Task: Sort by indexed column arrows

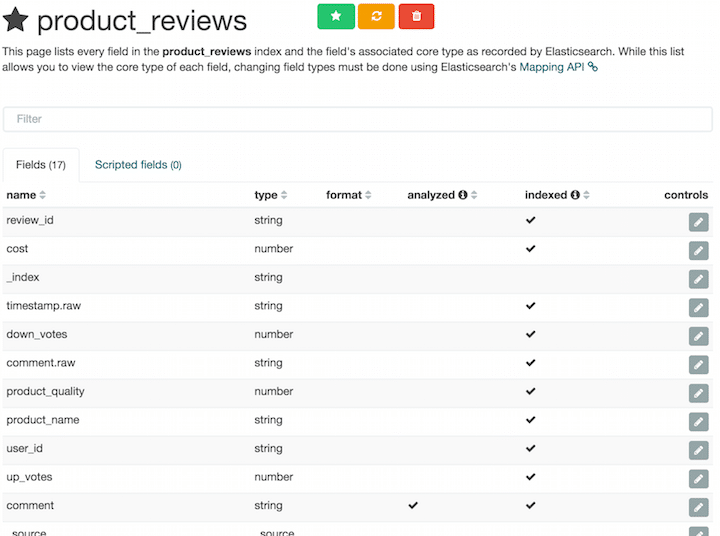Action: [586, 195]
